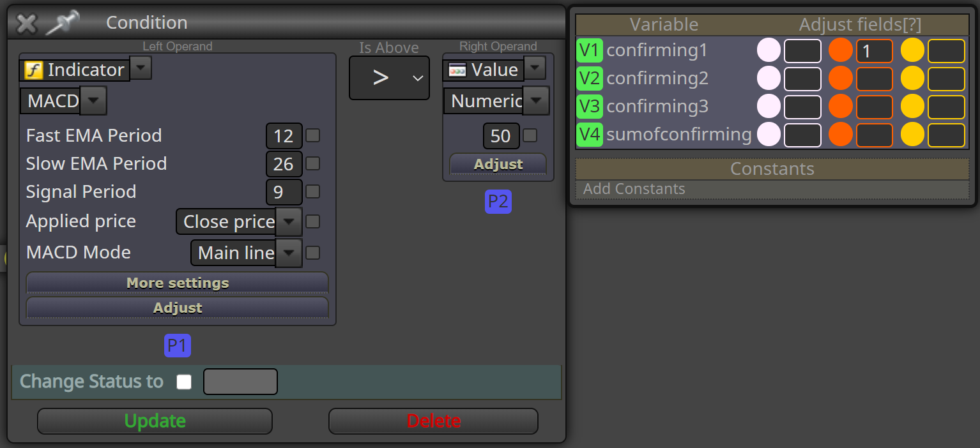Expand More settings section
The width and height of the screenshot is (980, 448).
tap(178, 283)
